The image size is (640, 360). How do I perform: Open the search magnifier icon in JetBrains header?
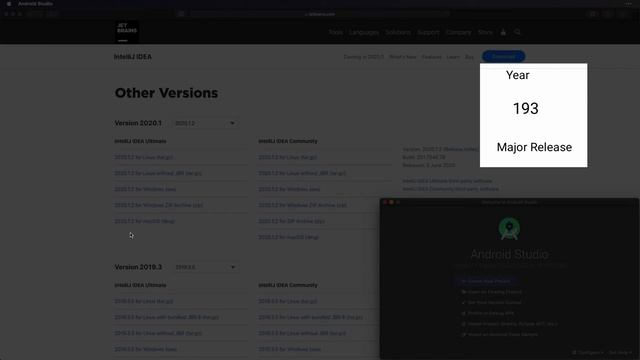tap(517, 32)
